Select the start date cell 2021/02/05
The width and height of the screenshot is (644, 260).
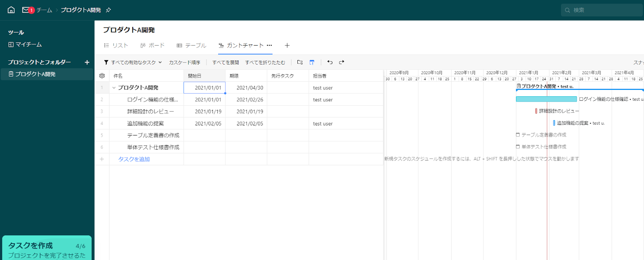point(204,124)
